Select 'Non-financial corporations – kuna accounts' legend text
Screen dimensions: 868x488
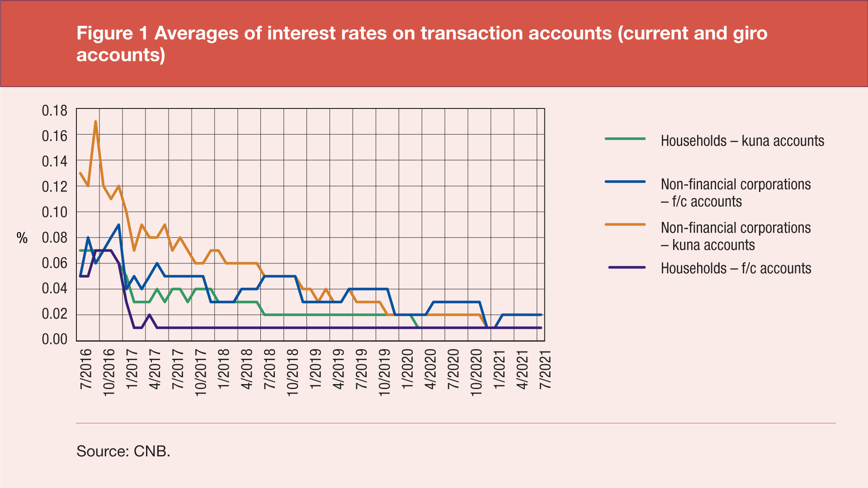(736, 236)
